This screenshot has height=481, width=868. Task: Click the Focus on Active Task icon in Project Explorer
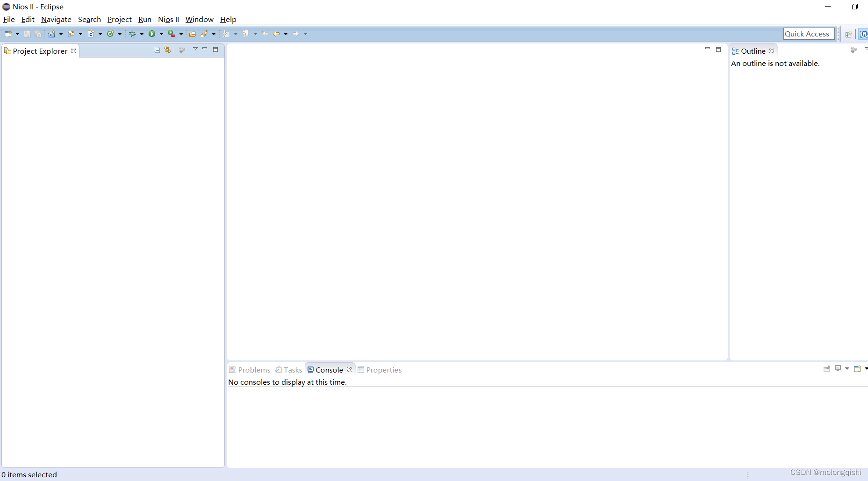click(182, 50)
